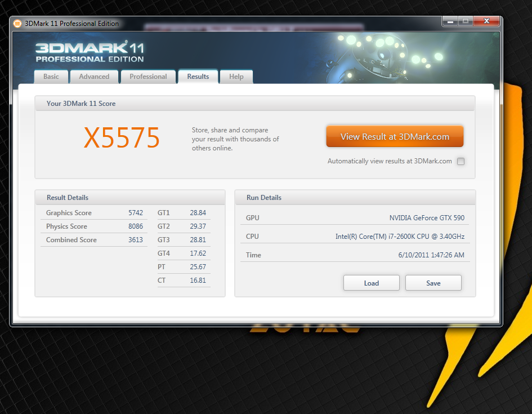Maximize the 3DMark 11 window
The width and height of the screenshot is (532, 414).
(x=466, y=21)
